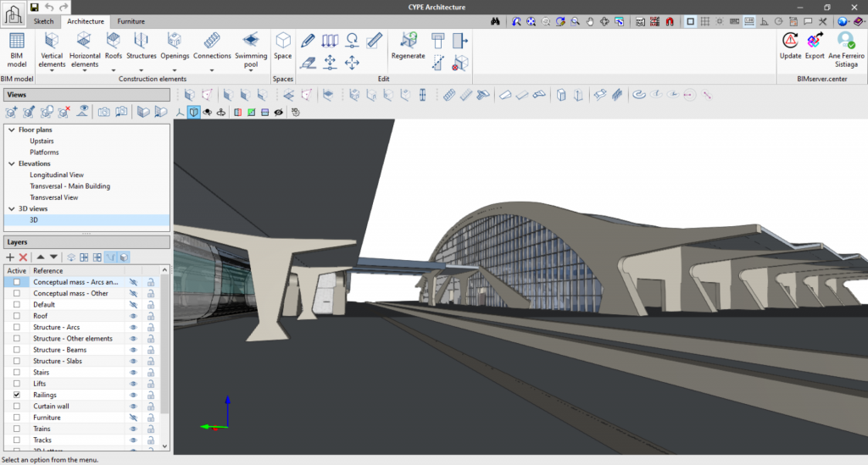Uncheck the Railings layer active checkbox
Image resolution: width=868 pixels, height=465 pixels.
(17, 395)
